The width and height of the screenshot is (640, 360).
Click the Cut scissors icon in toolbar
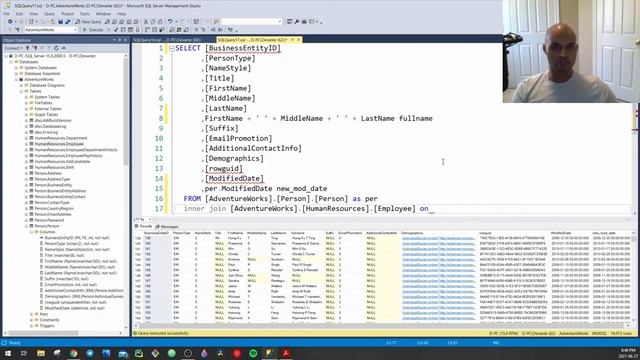coord(146,22)
